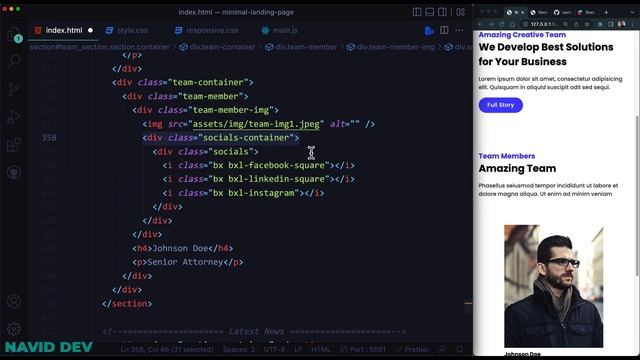Image resolution: width=640 pixels, height=360 pixels.
Task: Click div.team-member breadcrumb
Action: pos(301,47)
